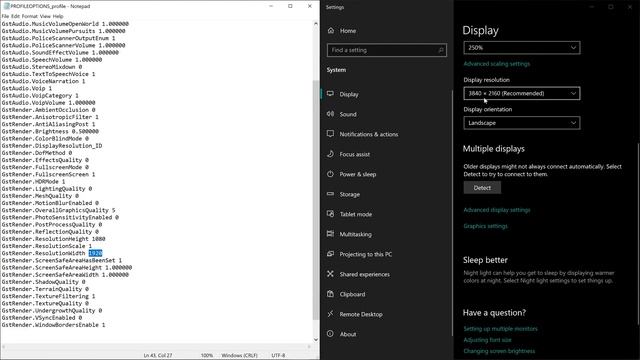
Task: Click the GstRender.VSyncEnabled 0 line
Action: tap(42, 318)
